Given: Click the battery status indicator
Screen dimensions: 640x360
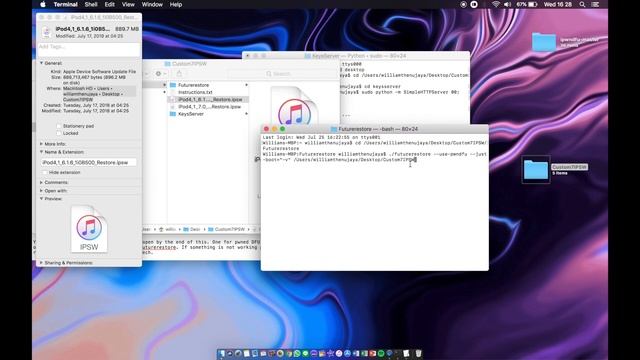Looking at the screenshot, I should (527, 4).
